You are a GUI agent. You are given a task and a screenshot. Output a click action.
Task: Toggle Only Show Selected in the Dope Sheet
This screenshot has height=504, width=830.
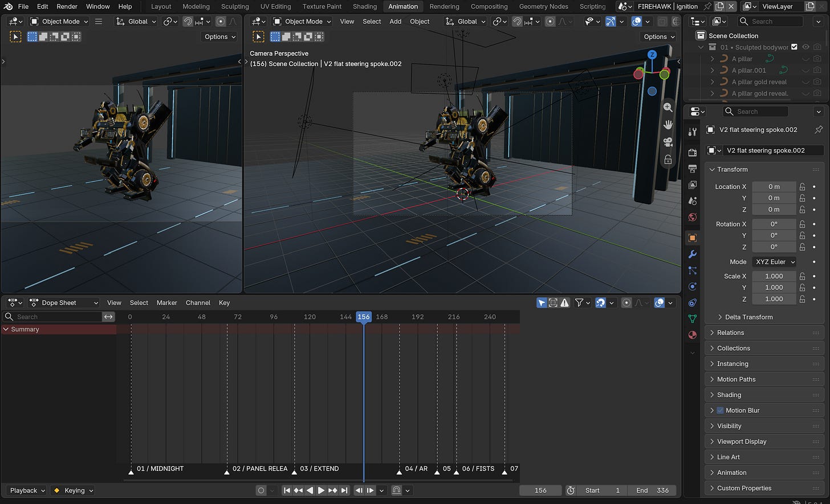pos(542,303)
